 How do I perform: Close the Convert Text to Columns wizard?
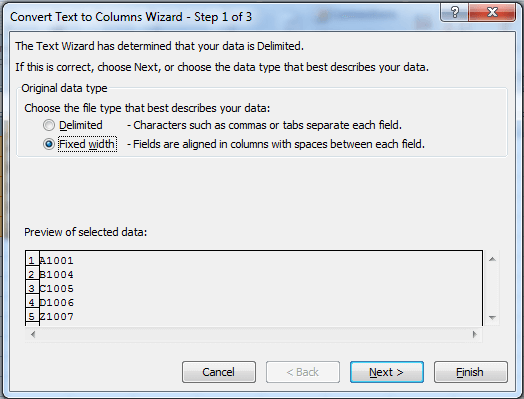click(x=492, y=12)
